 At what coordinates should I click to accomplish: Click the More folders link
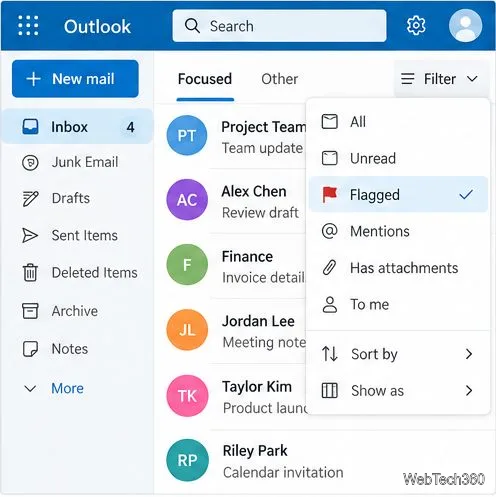click(68, 388)
